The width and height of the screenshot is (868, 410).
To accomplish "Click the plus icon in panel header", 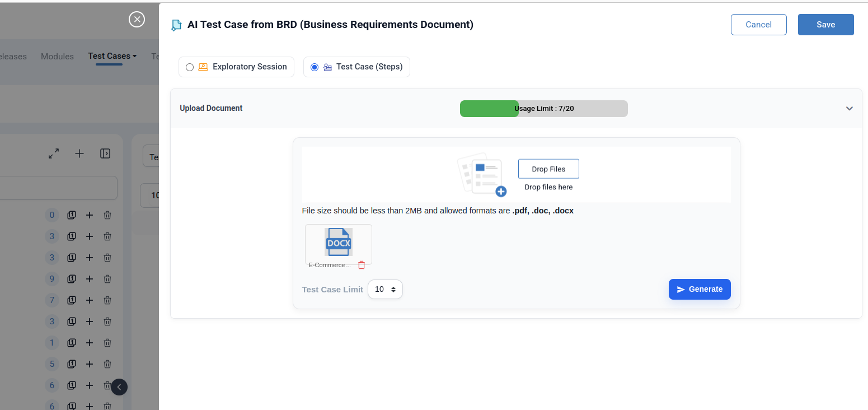I will [x=79, y=153].
